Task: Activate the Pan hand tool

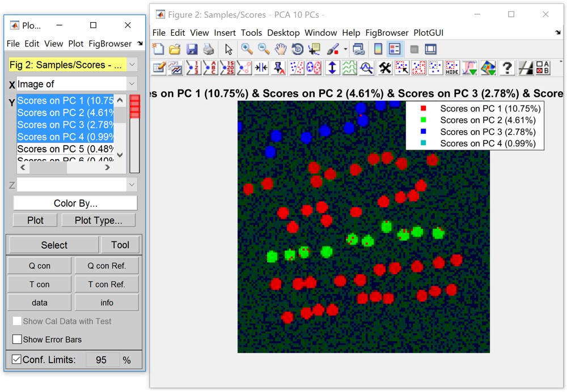Action: coord(280,49)
